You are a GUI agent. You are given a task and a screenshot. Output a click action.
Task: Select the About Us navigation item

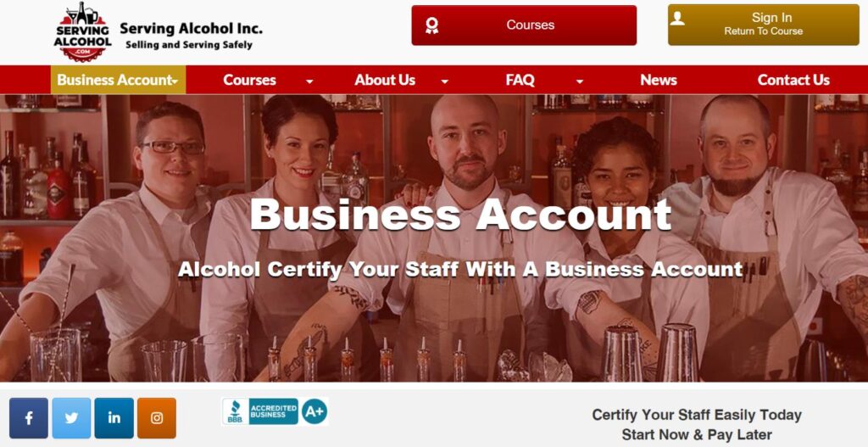385,80
